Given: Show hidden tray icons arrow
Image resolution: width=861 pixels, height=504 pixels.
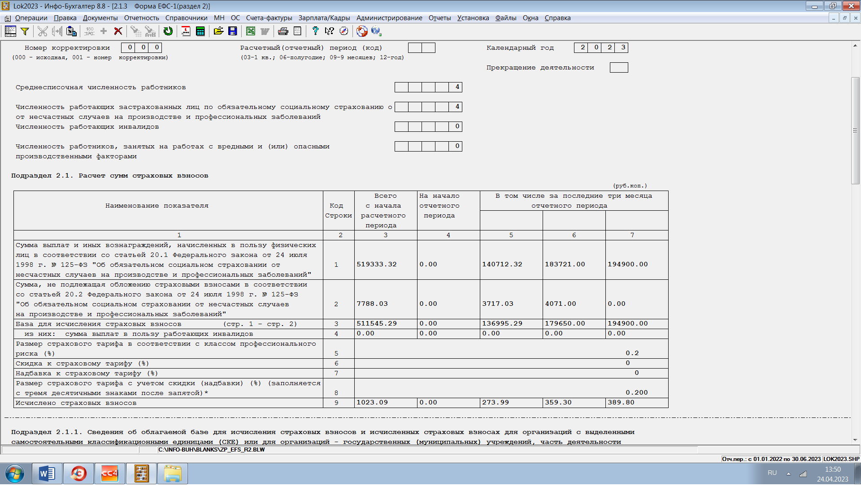Looking at the screenshot, I should click(x=788, y=474).
